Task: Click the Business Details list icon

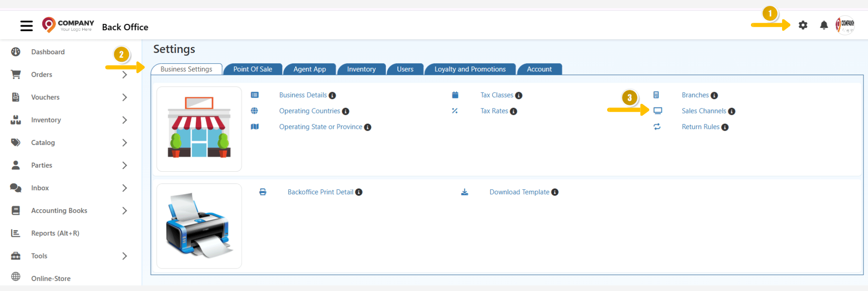Action: [255, 95]
